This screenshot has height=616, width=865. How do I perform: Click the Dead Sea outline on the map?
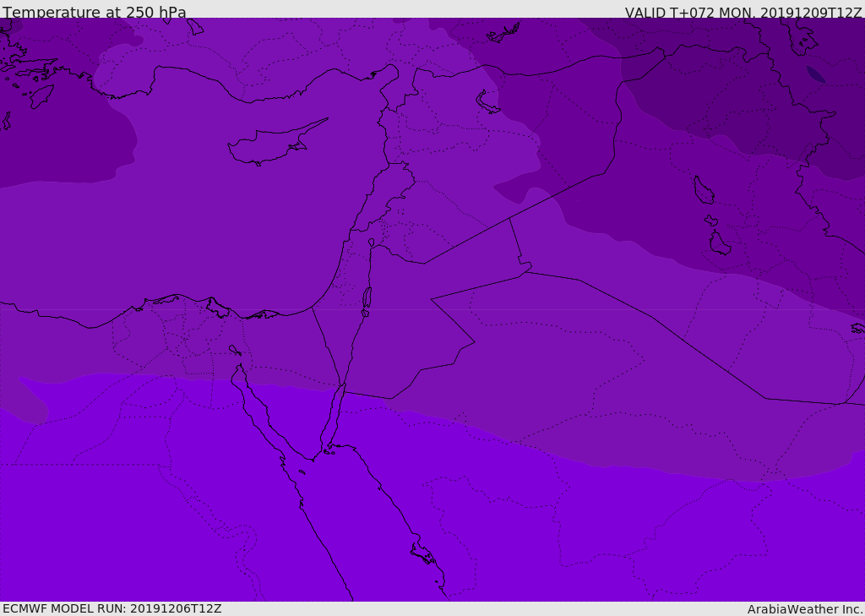pos(367,300)
